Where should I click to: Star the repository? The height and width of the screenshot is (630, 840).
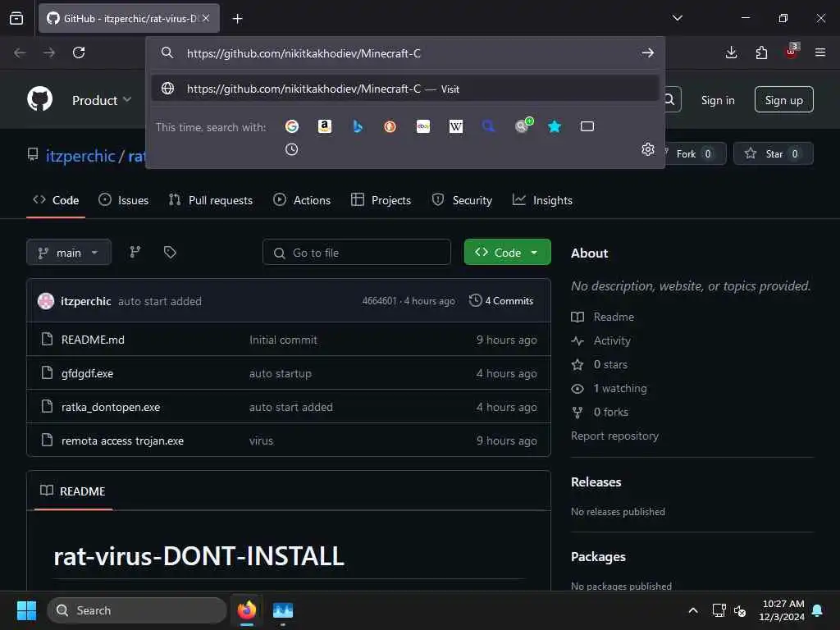coord(773,153)
